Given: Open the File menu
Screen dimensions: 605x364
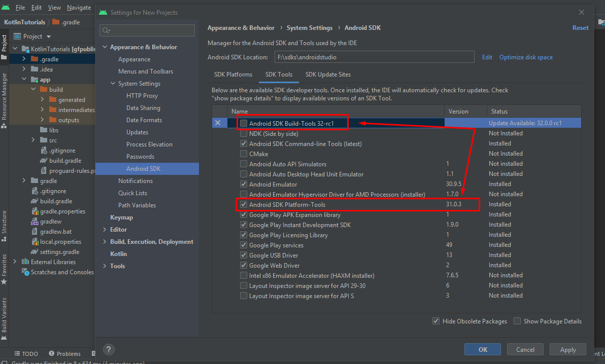Looking at the screenshot, I should [x=20, y=7].
